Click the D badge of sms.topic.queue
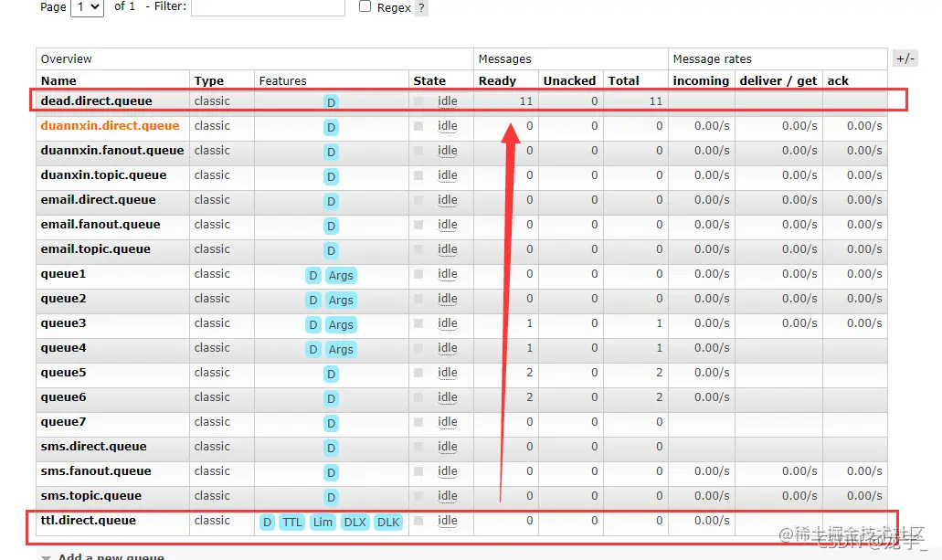Screen dimensions: 942x560 331,497
